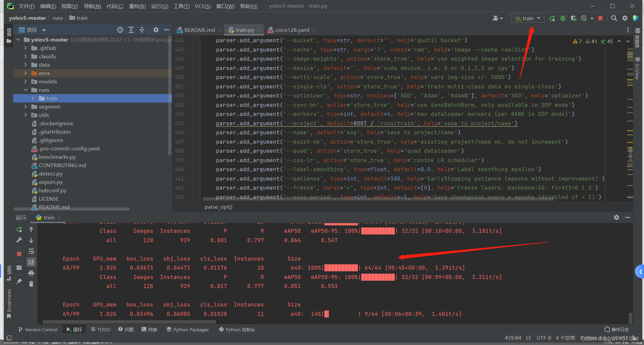Open project panel options gear
The image size is (644, 345).
[x=156, y=30]
